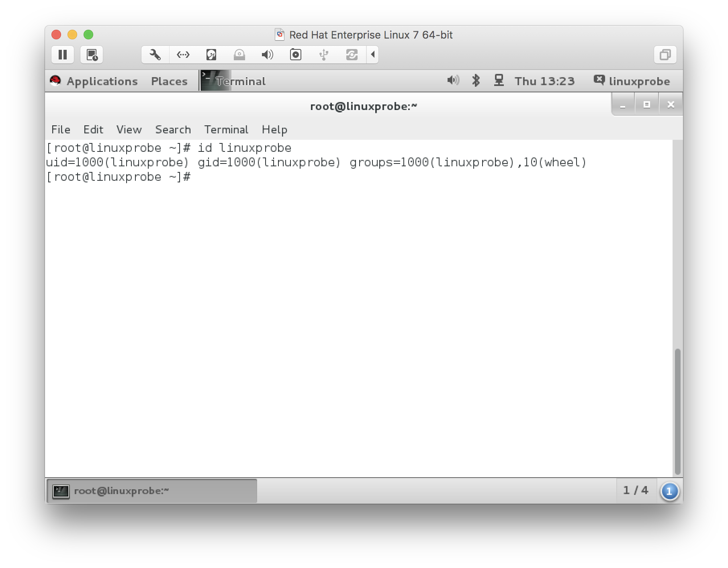
Task: Click the hard disk icon
Action: [211, 55]
